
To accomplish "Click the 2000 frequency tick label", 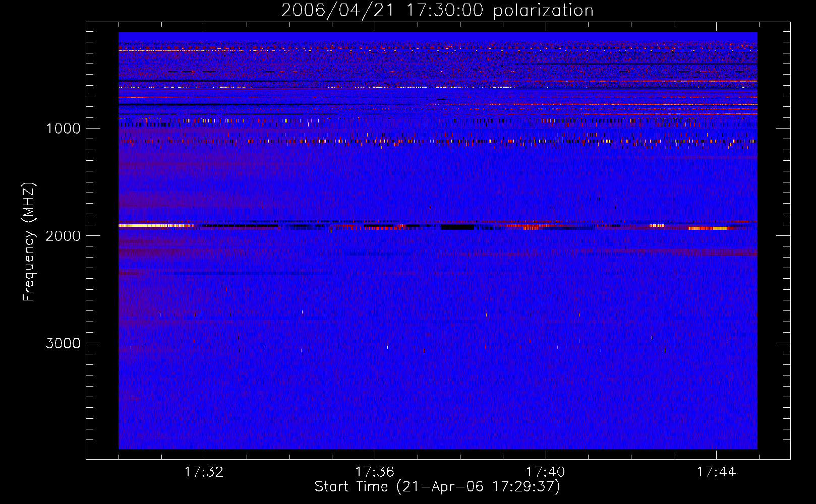I will point(64,236).
